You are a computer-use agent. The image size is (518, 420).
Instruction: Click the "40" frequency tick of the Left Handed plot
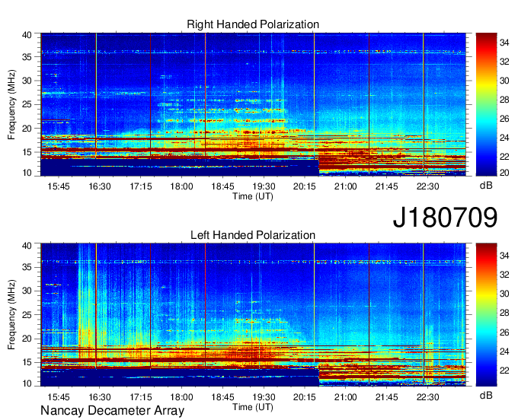point(27,246)
